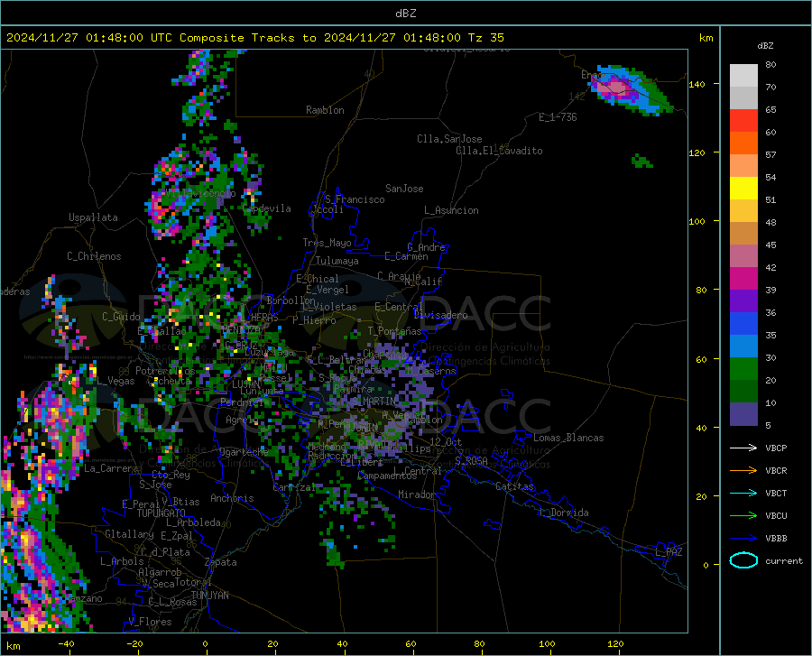The height and width of the screenshot is (656, 812).
Task: Click the Uspallata map label
Action: point(93,217)
